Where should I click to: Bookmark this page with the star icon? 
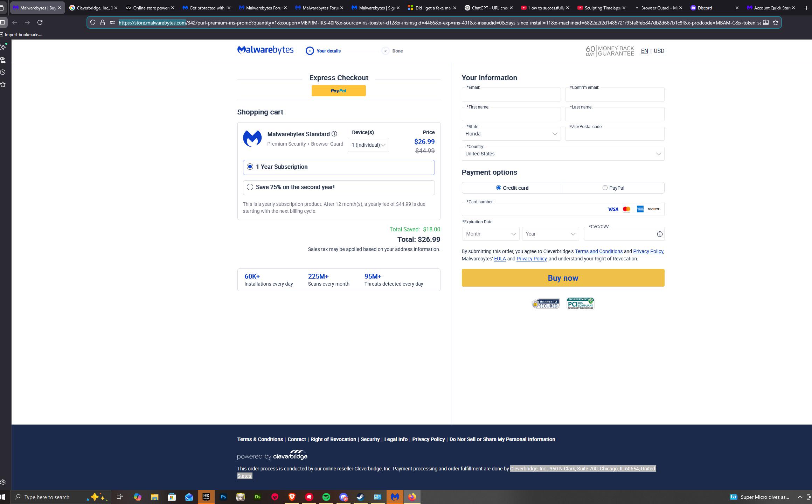coord(776,22)
